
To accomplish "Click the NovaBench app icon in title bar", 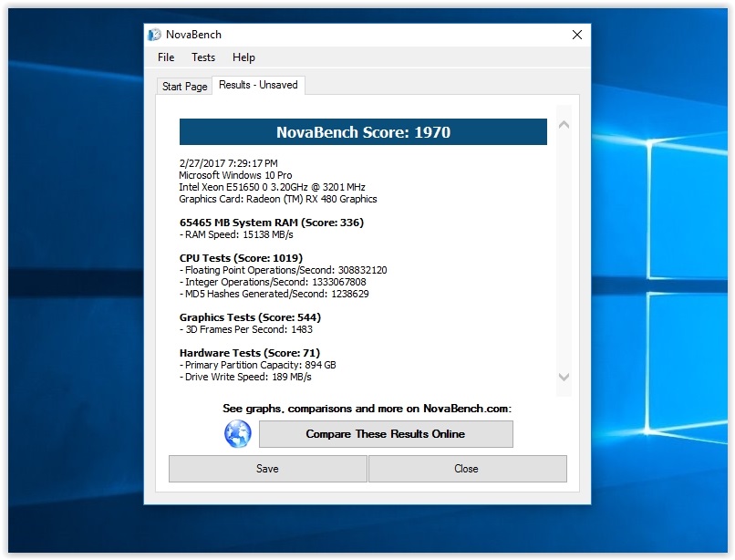I will click(x=155, y=35).
